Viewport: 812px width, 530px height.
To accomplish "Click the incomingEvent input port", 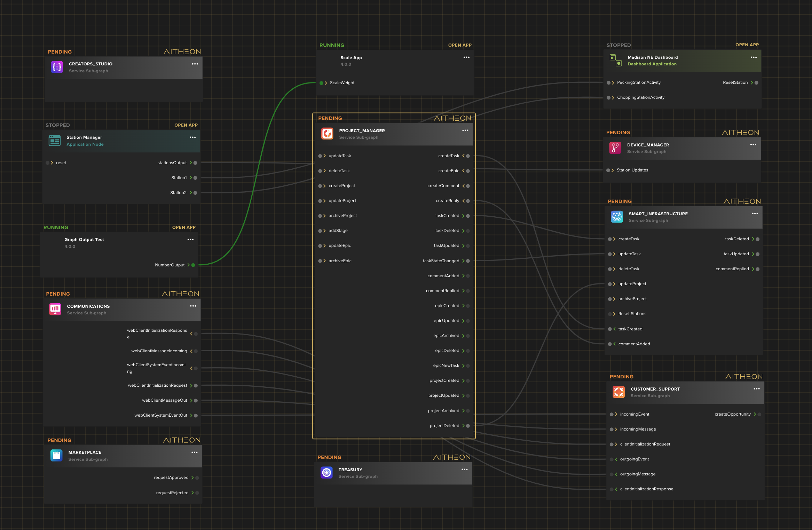I will pos(612,414).
